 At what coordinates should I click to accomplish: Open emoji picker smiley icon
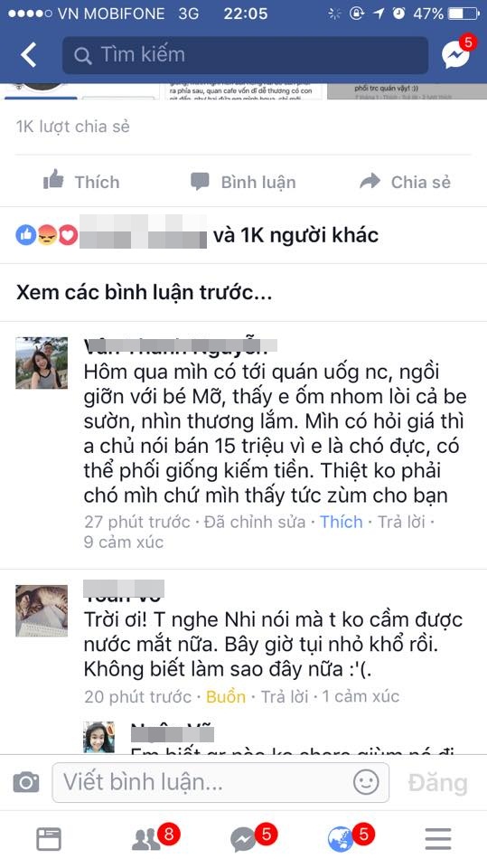tap(366, 782)
